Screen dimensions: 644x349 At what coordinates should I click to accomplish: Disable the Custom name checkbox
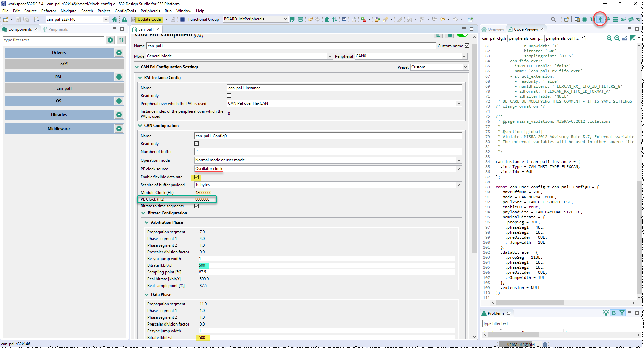[x=467, y=46]
